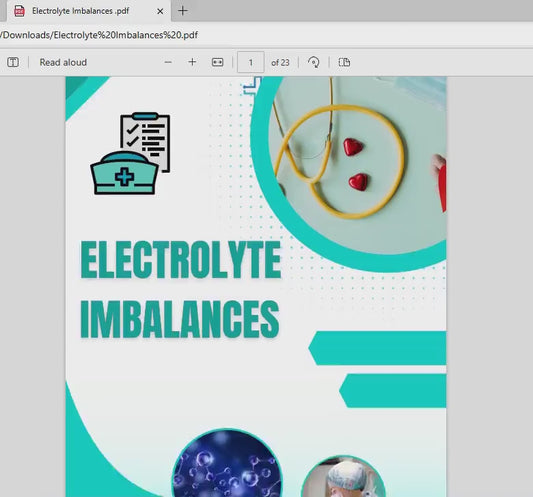Click the 'of 23' page count label
This screenshot has height=497, width=533.
pos(280,63)
